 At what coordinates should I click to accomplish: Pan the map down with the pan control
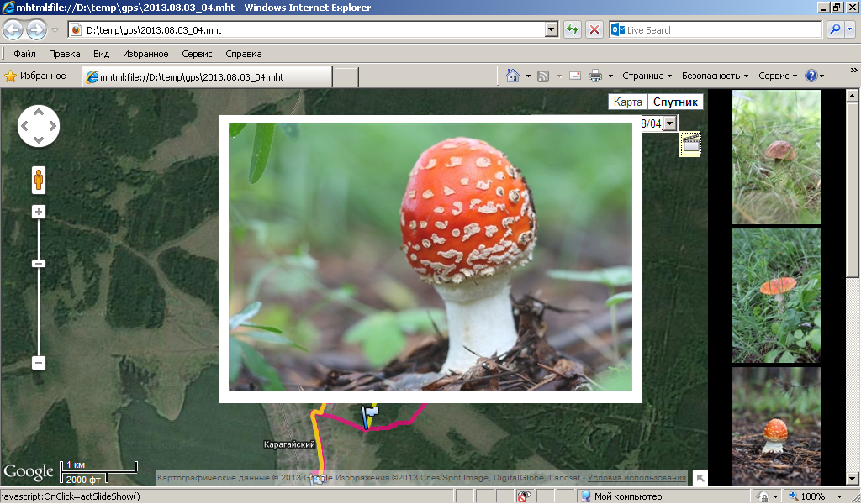pos(39,139)
